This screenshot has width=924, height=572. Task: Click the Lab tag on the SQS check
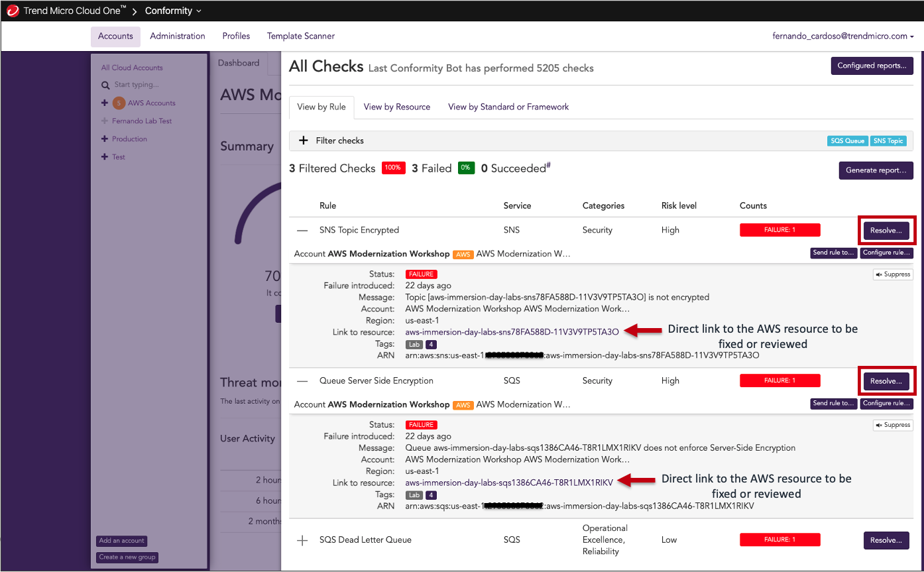coord(414,495)
